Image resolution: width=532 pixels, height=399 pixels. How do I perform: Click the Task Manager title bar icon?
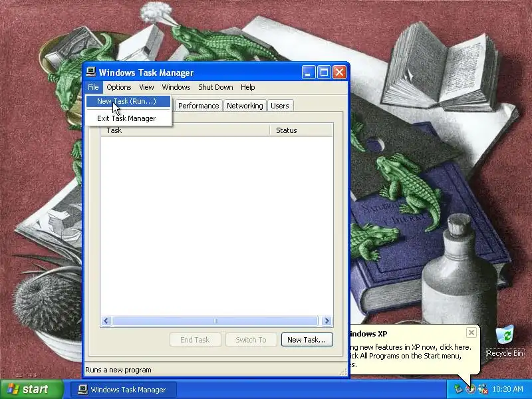(91, 72)
